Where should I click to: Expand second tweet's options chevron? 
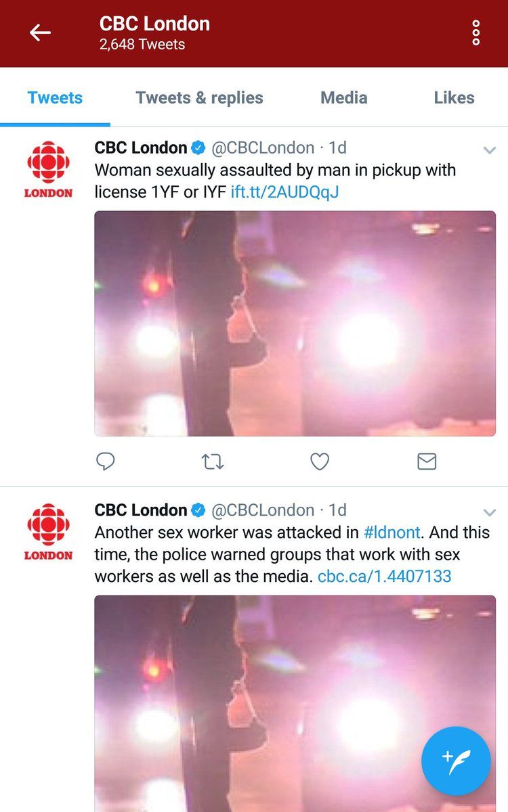pos(489,512)
